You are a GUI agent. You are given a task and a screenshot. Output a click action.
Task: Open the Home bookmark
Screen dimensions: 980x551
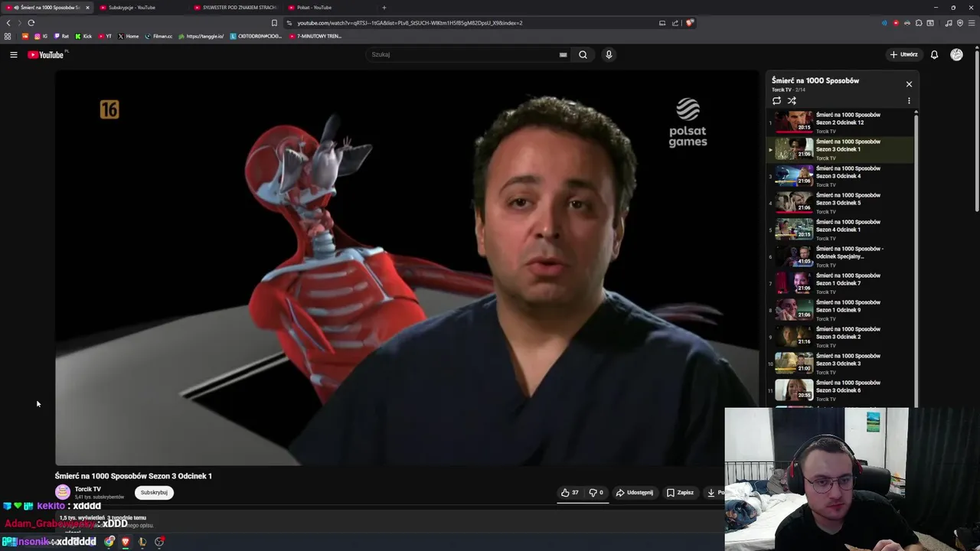click(129, 36)
